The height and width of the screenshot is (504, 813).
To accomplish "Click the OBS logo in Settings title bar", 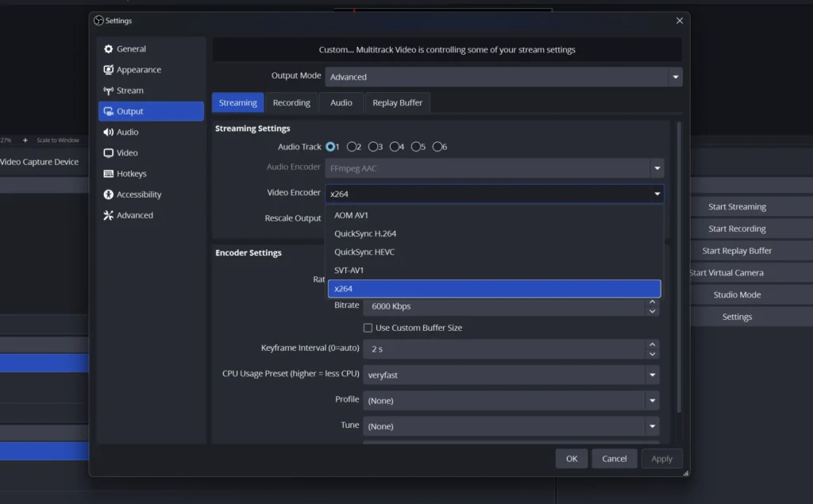I will (98, 21).
